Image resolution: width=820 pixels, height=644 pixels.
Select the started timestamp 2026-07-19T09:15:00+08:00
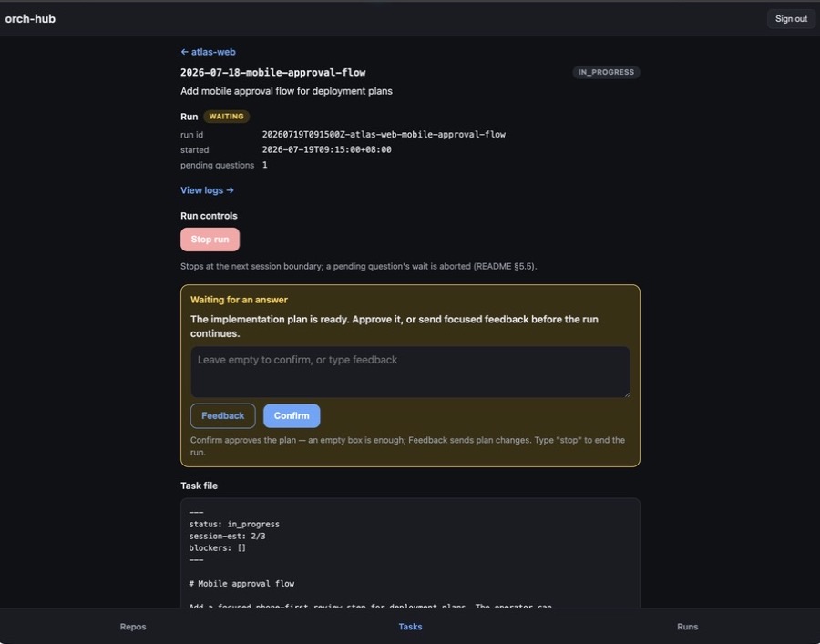(x=326, y=149)
